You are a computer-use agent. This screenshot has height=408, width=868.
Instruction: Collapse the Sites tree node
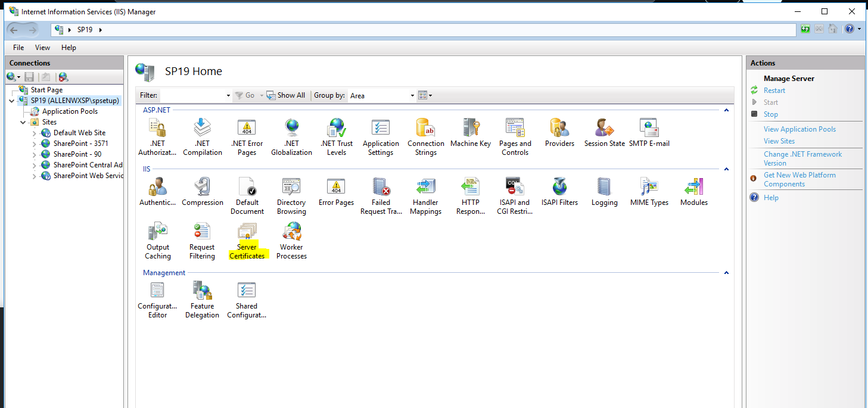tap(23, 122)
